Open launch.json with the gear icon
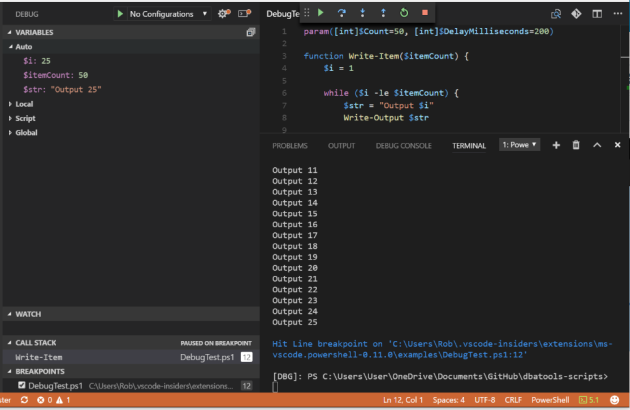The image size is (630, 410). pyautogui.click(x=223, y=14)
